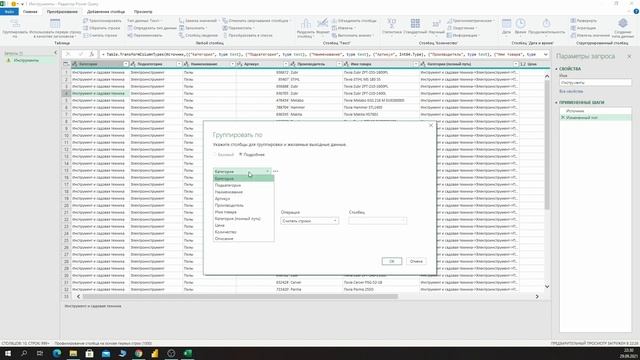Switch to the Добавление столбца tab
This screenshot has width=640, height=360.
pyautogui.click(x=106, y=12)
